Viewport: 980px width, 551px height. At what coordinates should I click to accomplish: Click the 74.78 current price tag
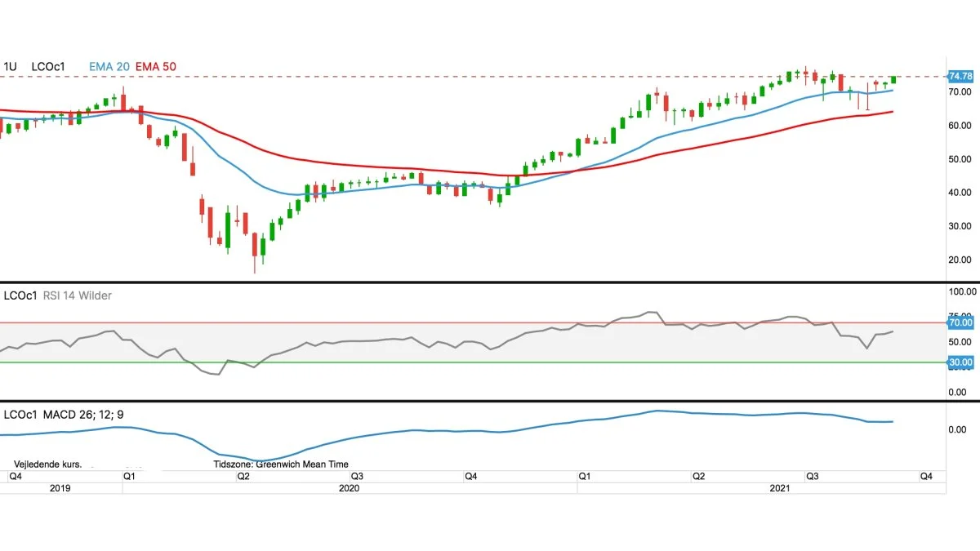click(x=960, y=76)
